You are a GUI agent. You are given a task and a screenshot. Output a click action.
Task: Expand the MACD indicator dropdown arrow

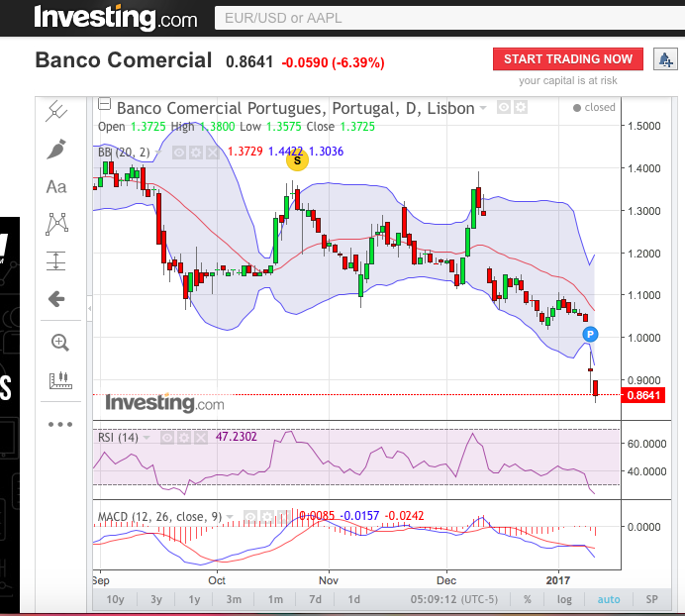(x=230, y=517)
